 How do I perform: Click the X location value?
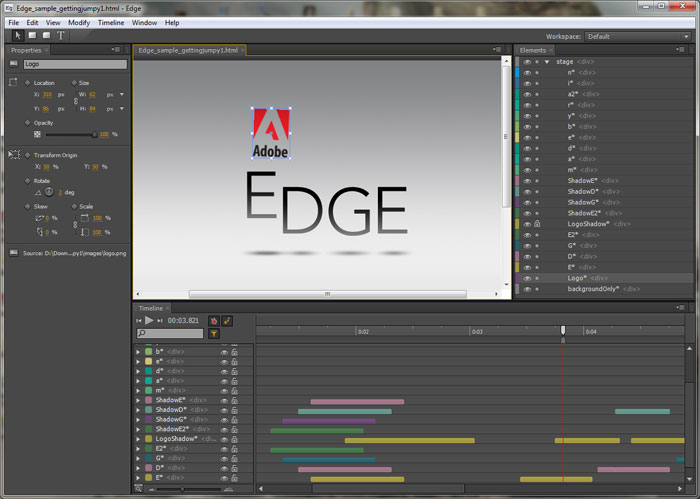[47, 95]
